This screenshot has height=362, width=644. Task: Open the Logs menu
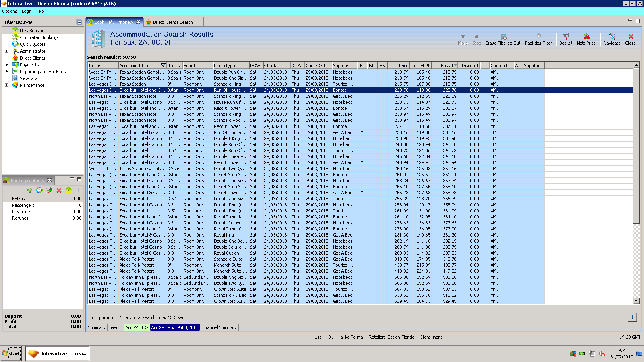click(26, 11)
